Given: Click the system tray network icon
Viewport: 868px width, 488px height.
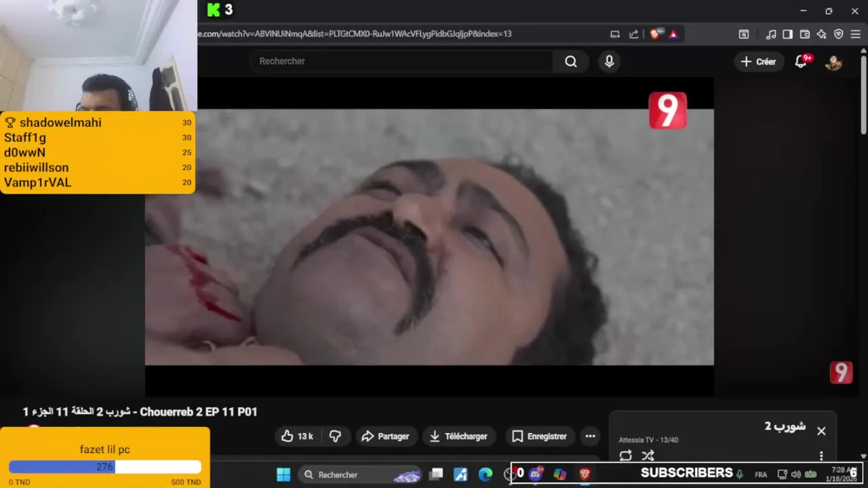Looking at the screenshot, I should tap(782, 474).
